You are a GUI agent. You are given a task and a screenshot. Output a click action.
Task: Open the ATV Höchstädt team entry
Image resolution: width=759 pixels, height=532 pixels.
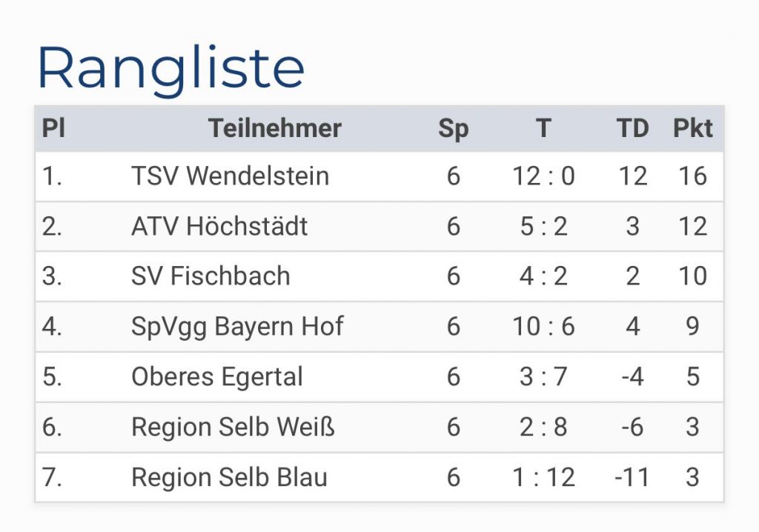point(219,226)
